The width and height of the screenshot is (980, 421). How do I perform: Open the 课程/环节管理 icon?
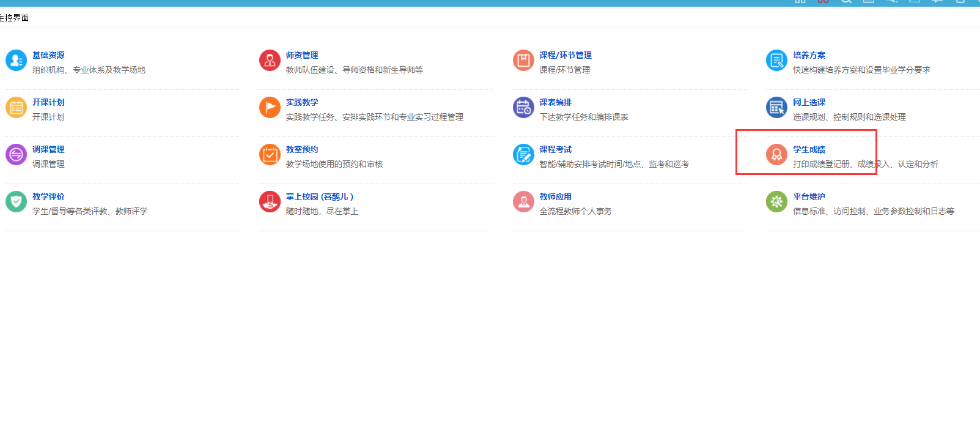pyautogui.click(x=523, y=61)
